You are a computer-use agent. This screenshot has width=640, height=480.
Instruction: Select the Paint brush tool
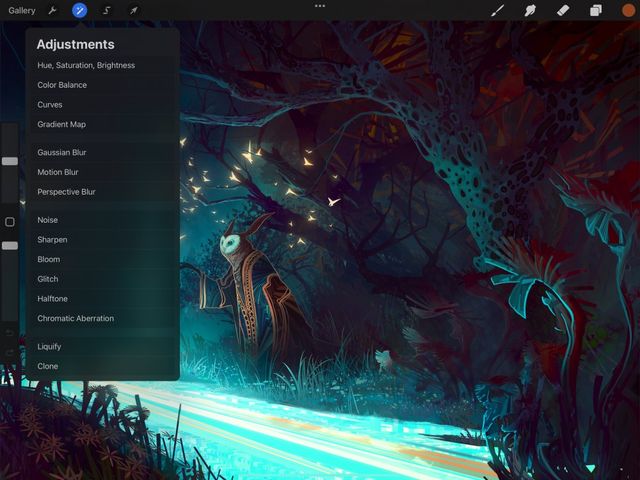497,11
